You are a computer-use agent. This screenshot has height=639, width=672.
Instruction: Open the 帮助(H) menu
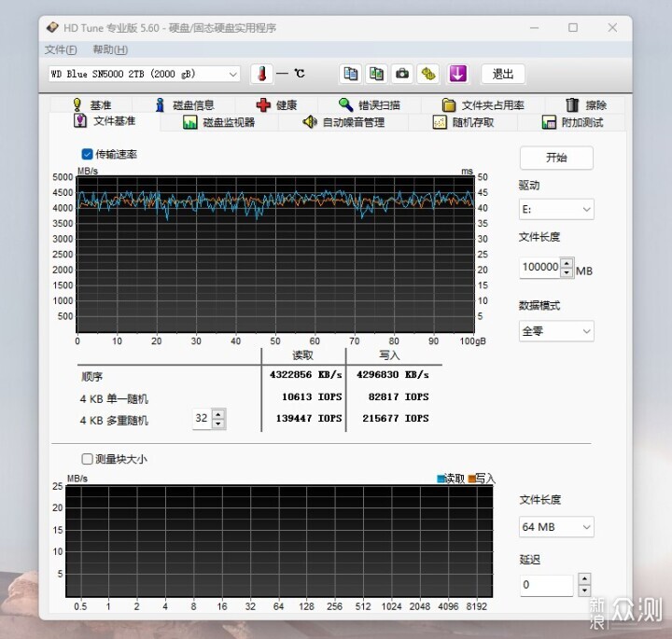(x=110, y=49)
